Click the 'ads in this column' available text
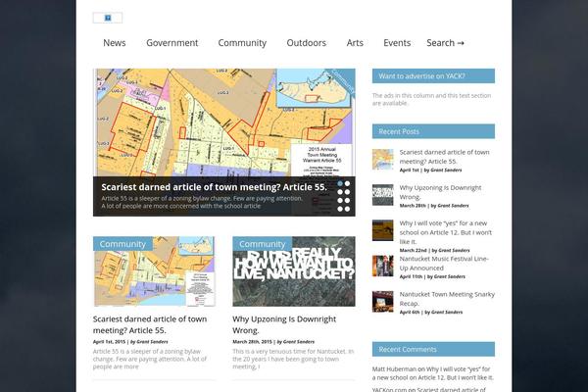588x392 pixels. 431,99
